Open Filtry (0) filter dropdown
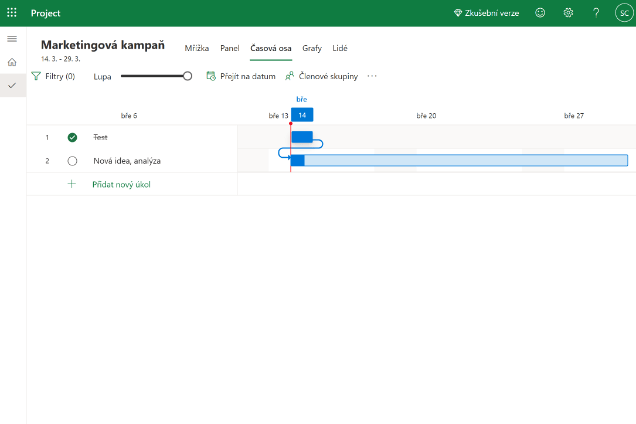Screen dimensions: 636x424 [x=53, y=76]
